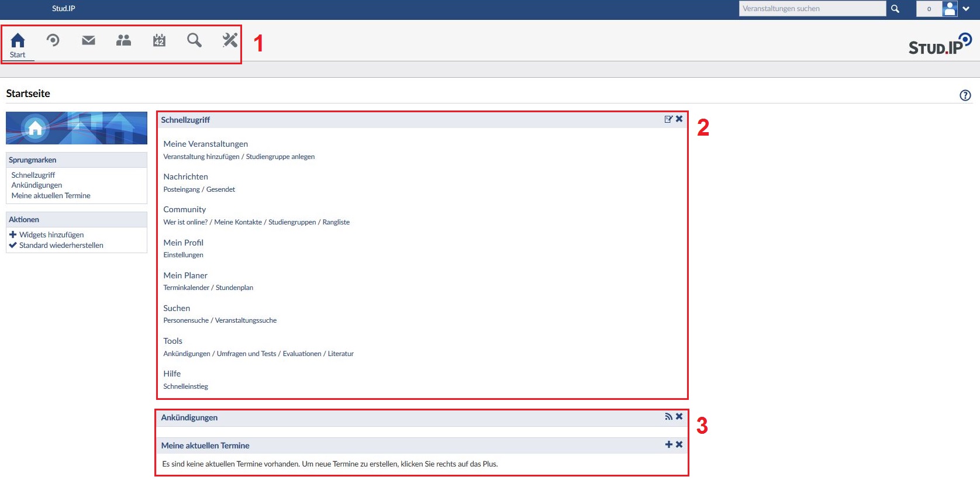This screenshot has width=980, height=480.
Task: Close the Schnellzugriff widget
Action: pyautogui.click(x=679, y=119)
